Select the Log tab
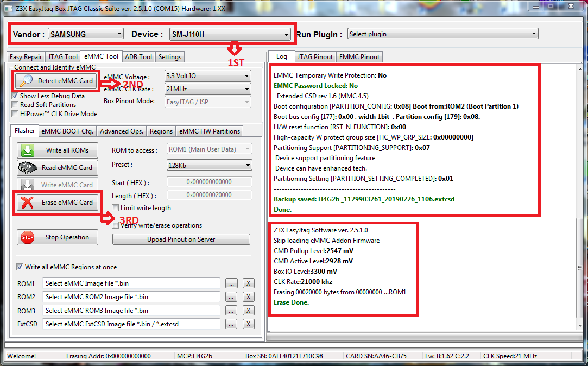Screen dimensions: 588x366 [282, 56]
